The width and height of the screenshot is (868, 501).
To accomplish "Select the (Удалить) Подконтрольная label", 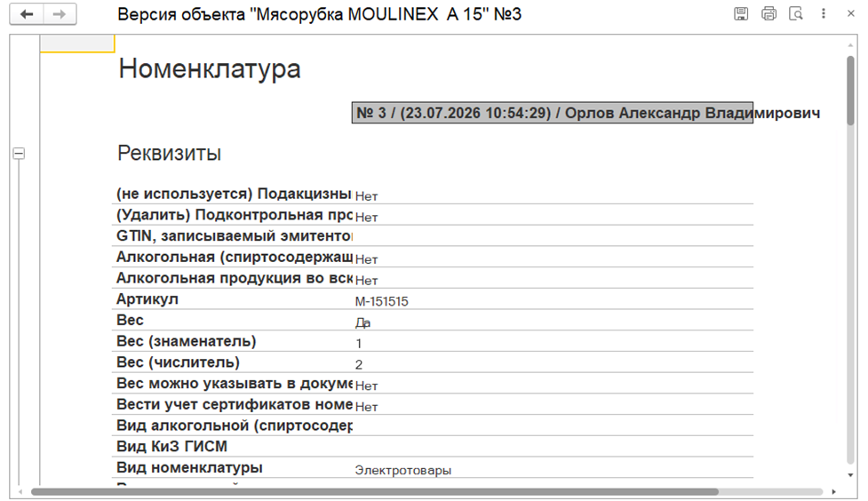I will point(235,215).
